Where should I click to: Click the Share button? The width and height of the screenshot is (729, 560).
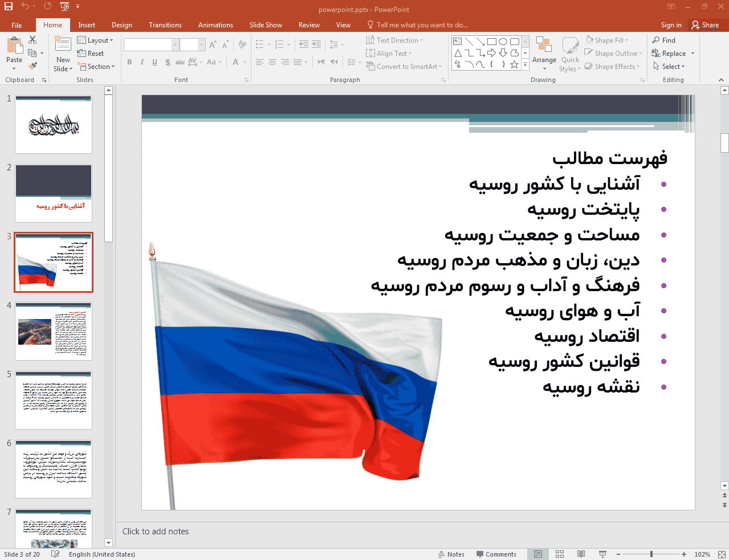click(x=705, y=25)
